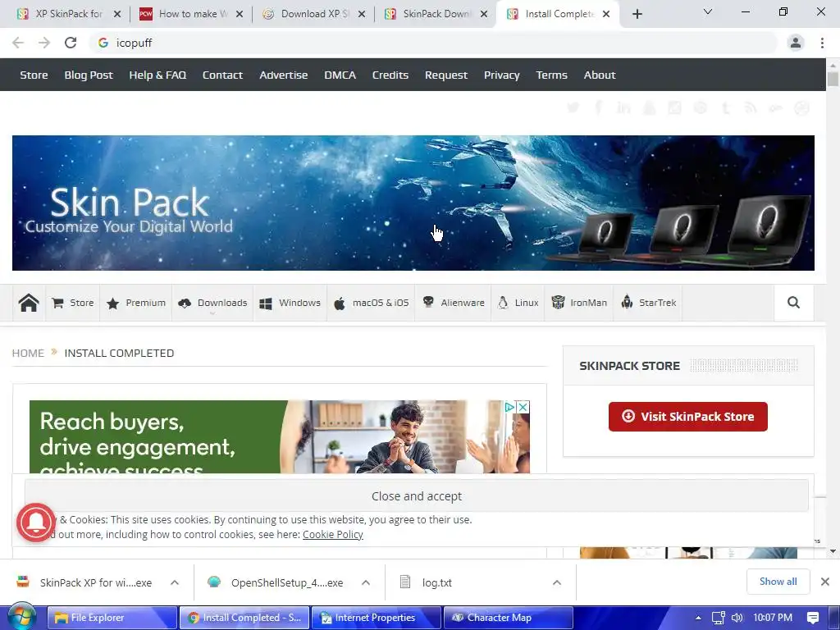This screenshot has width=840, height=630.
Task: Expand options for log.txt download
Action: (x=557, y=582)
